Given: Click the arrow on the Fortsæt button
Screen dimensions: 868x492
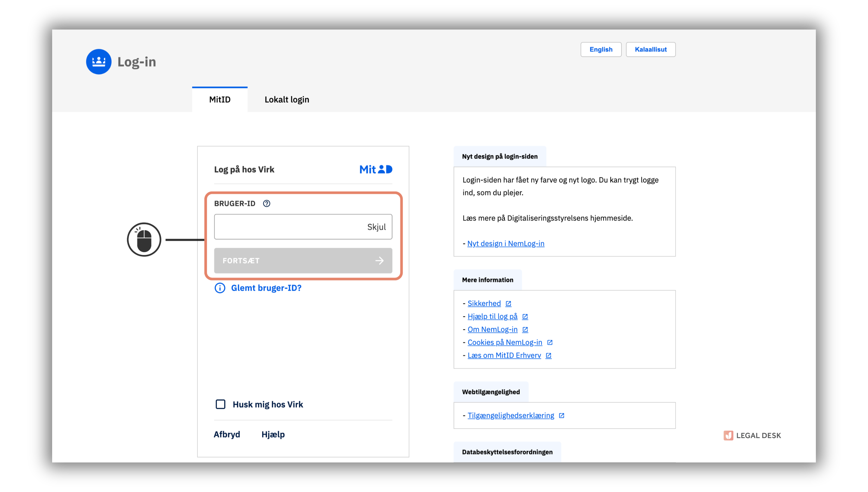Looking at the screenshot, I should pos(379,260).
